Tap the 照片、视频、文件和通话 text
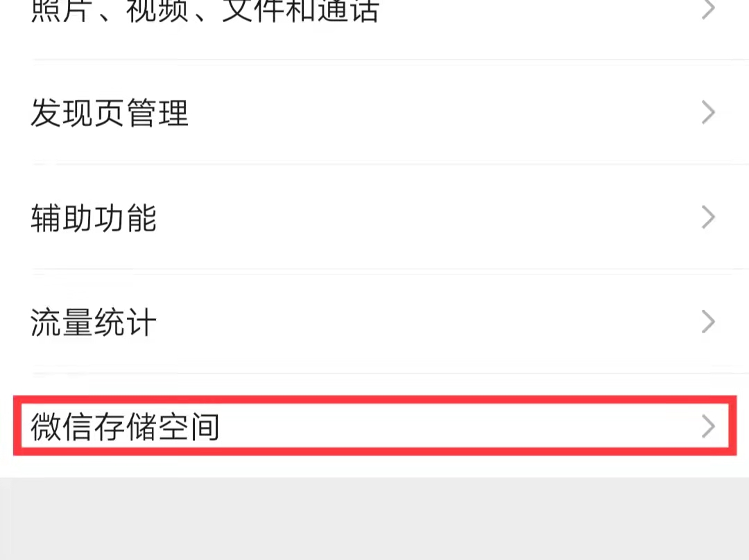 [x=205, y=10]
